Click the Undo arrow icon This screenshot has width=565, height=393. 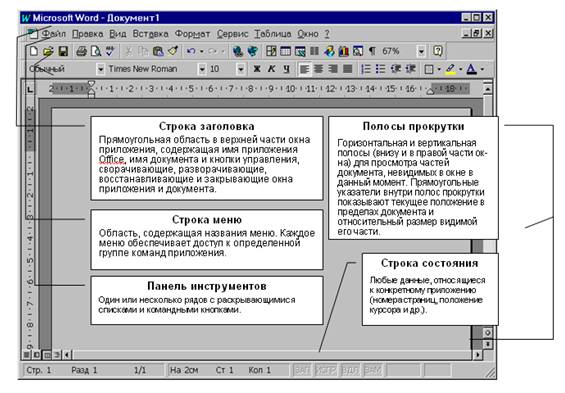(191, 51)
